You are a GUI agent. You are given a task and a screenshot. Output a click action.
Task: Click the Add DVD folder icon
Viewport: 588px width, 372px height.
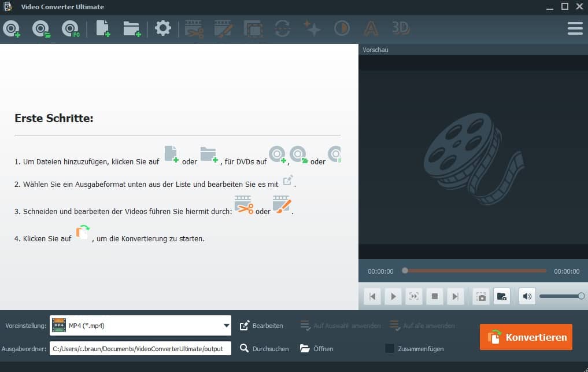(x=41, y=28)
